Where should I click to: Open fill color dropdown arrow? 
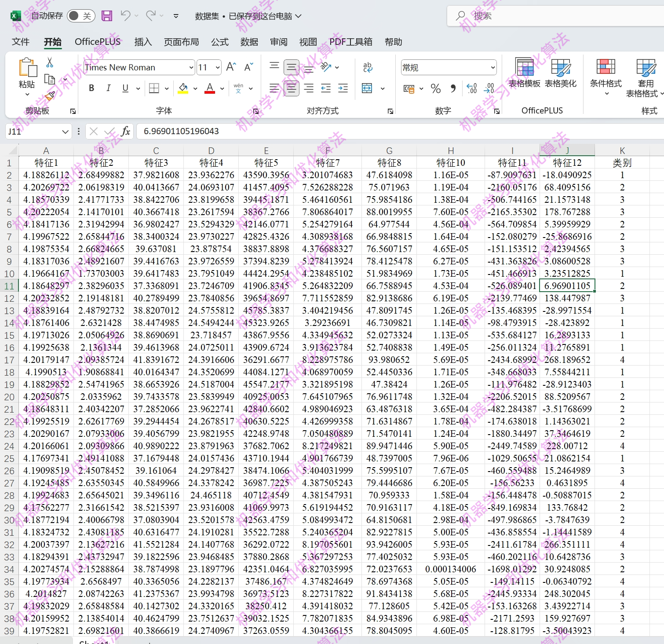coord(195,88)
